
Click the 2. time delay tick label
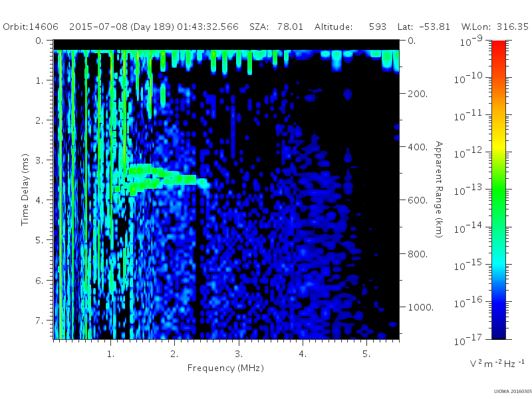coord(40,120)
